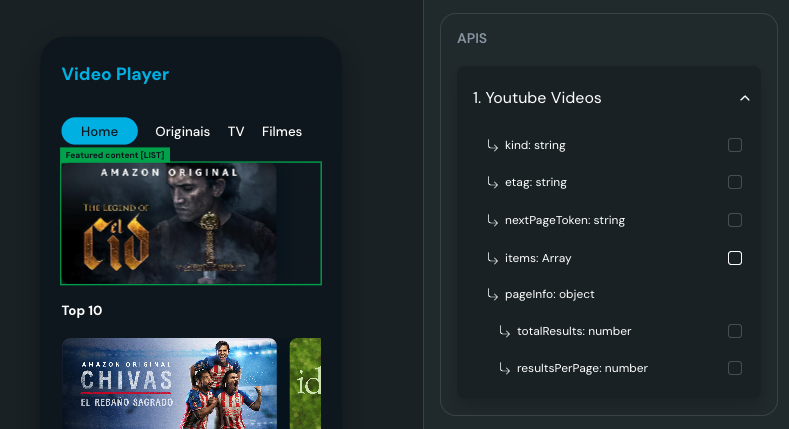This screenshot has height=429, width=789.
Task: Check the kind: string checkbox
Action: (735, 145)
